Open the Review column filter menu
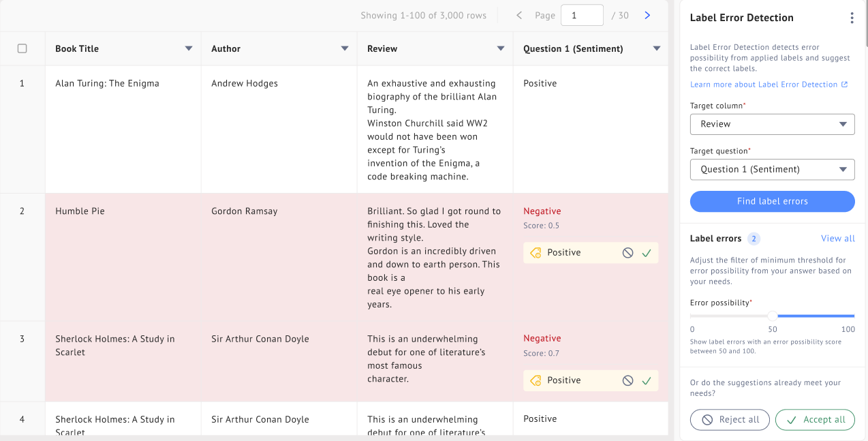 click(501, 48)
